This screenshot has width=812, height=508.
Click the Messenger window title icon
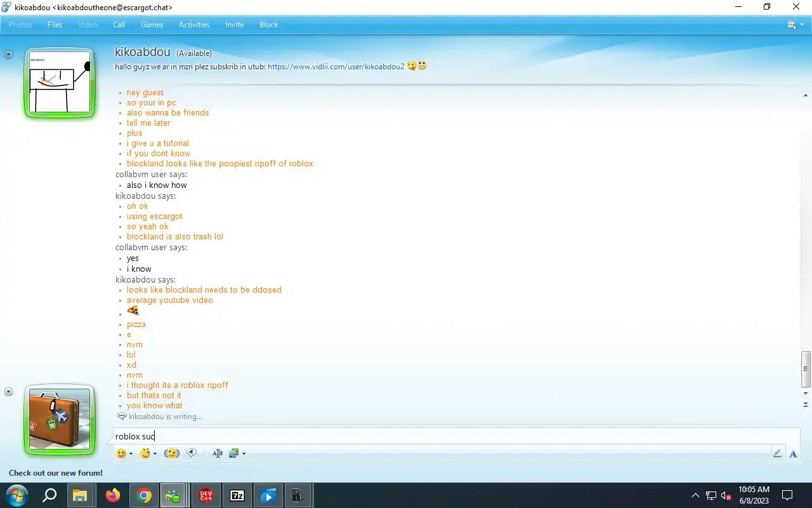6,7
